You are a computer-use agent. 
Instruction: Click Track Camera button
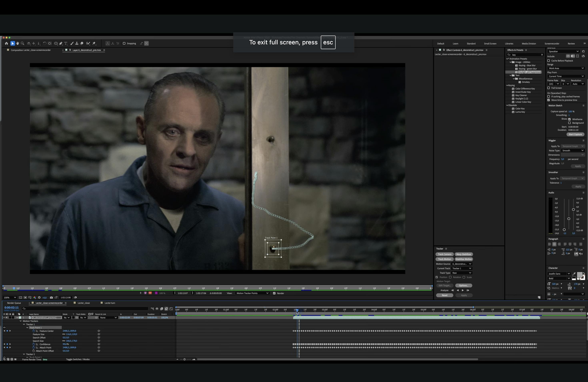coord(444,254)
